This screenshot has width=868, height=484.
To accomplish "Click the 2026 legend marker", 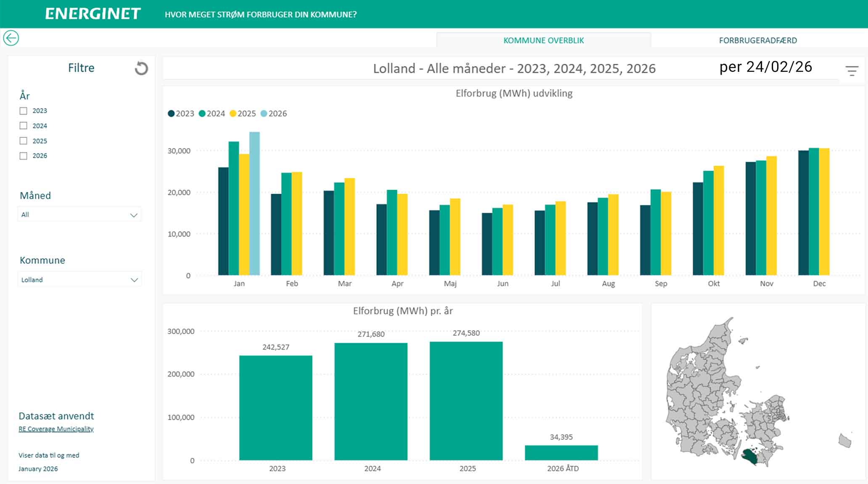I will click(264, 113).
